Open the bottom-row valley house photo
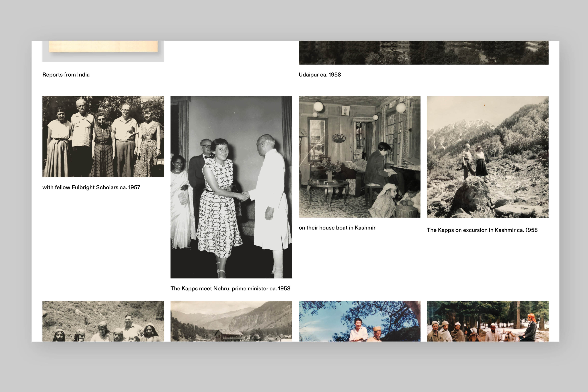This screenshot has height=392, width=588. pyautogui.click(x=231, y=321)
